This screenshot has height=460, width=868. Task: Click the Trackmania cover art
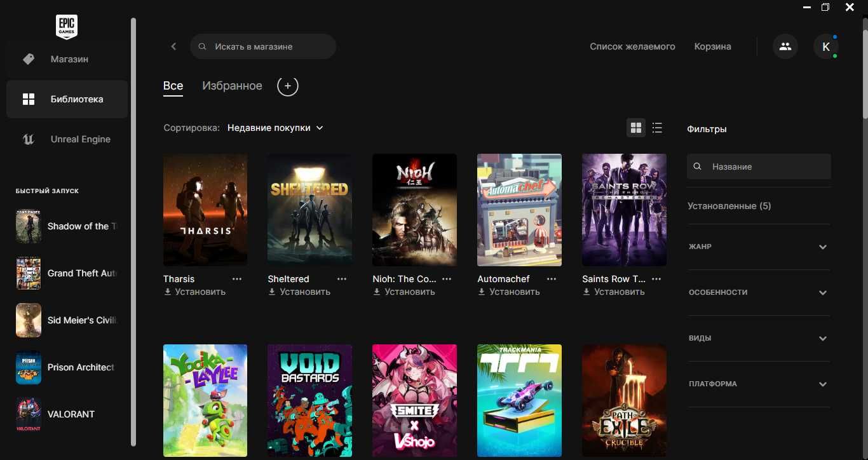coord(519,400)
